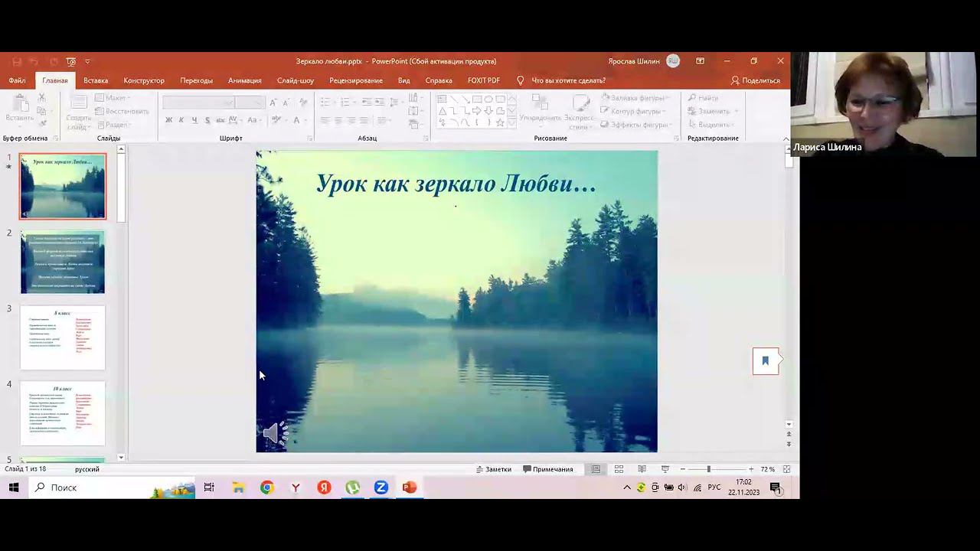Click Восстановить reset slide button
The image size is (980, 551).
[x=122, y=111]
